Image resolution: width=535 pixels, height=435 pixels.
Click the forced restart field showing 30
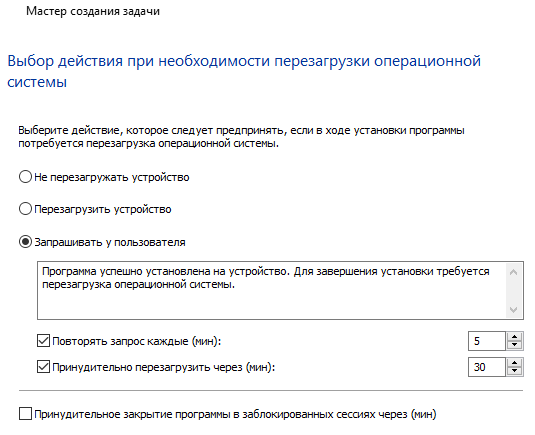tap(487, 367)
